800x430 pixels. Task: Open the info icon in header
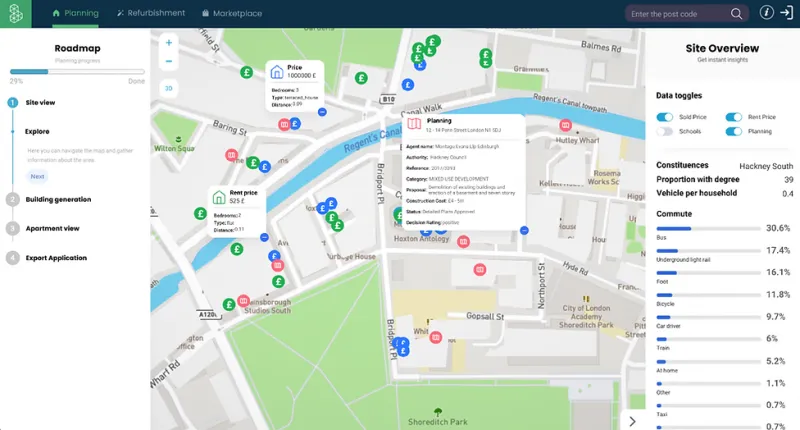767,13
